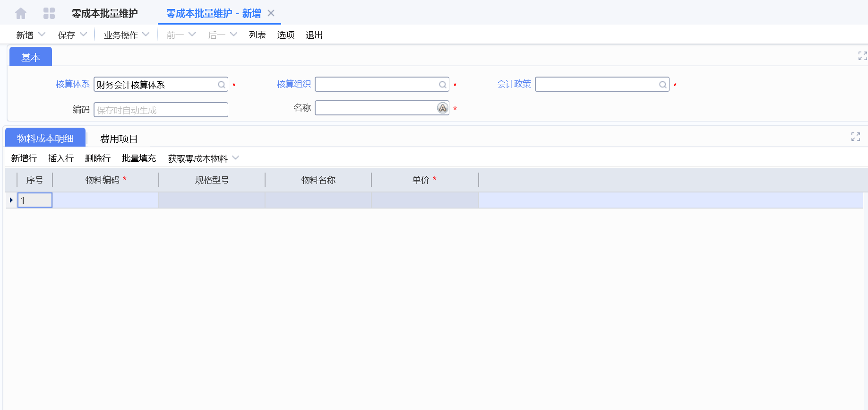This screenshot has width=868, height=410.
Task: Switch to the 物料成本明细 tab
Action: pyautogui.click(x=45, y=138)
